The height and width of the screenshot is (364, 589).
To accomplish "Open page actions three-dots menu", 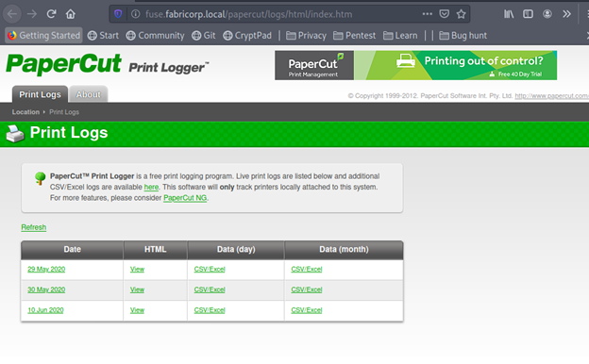I will click(427, 14).
